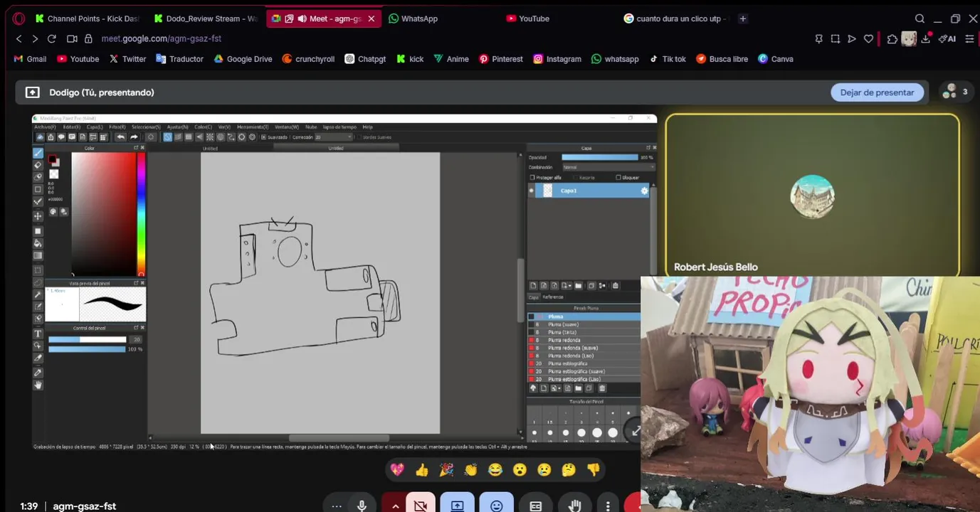Image resolution: width=980 pixels, height=512 pixels.
Task: Send the sparkling heart reaction
Action: (x=397, y=469)
